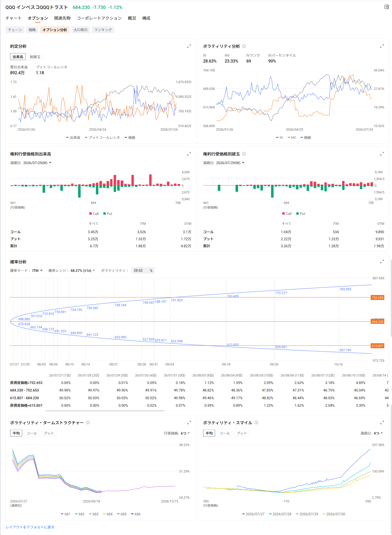Screen dimensions: 392x535
Task: Toggle 2026/07/30 legend in volatility smile
Action: [334, 514]
